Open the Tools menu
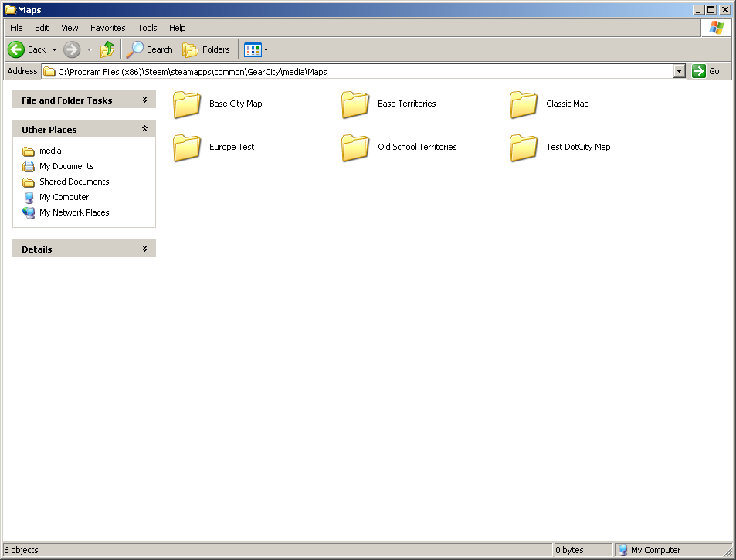This screenshot has width=736, height=560. coord(148,28)
